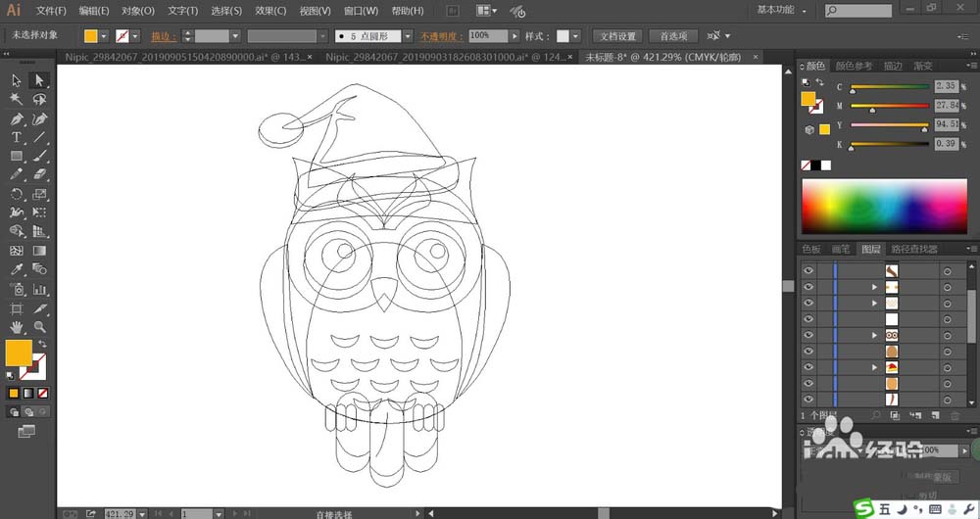This screenshot has width=980, height=519.
Task: Hide the Santa hat sublayer
Action: click(808, 367)
